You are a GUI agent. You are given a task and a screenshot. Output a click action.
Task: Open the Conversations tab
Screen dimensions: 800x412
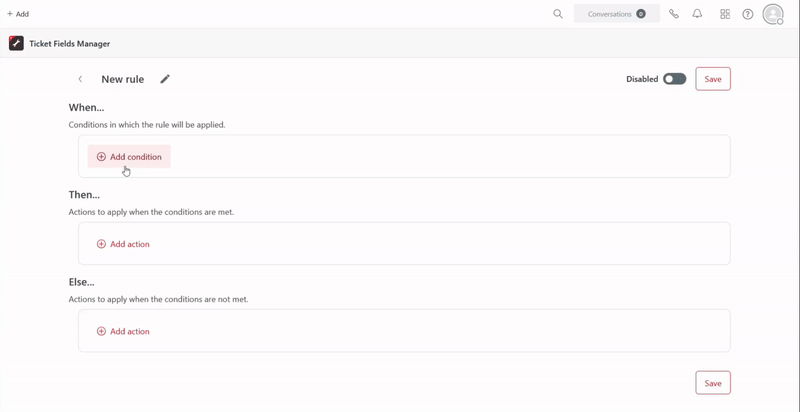point(609,14)
